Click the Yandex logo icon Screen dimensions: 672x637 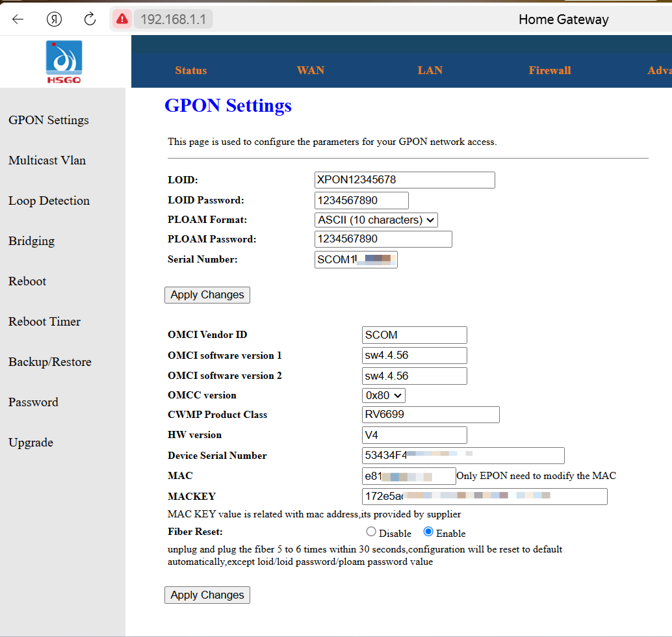pos(54,19)
